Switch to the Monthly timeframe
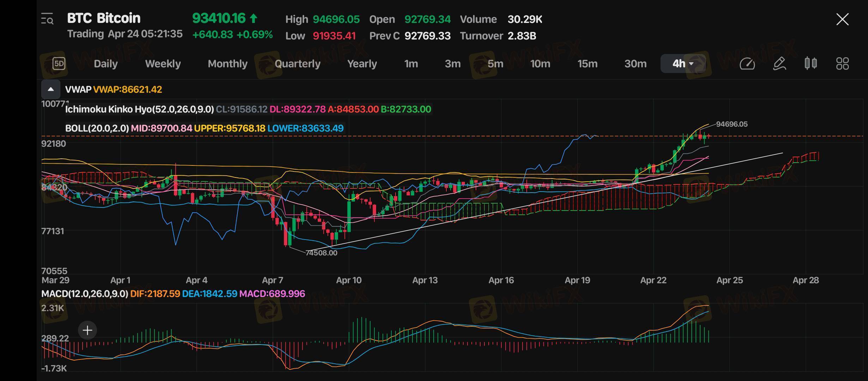Screen dimensions: 868x381 [228, 64]
